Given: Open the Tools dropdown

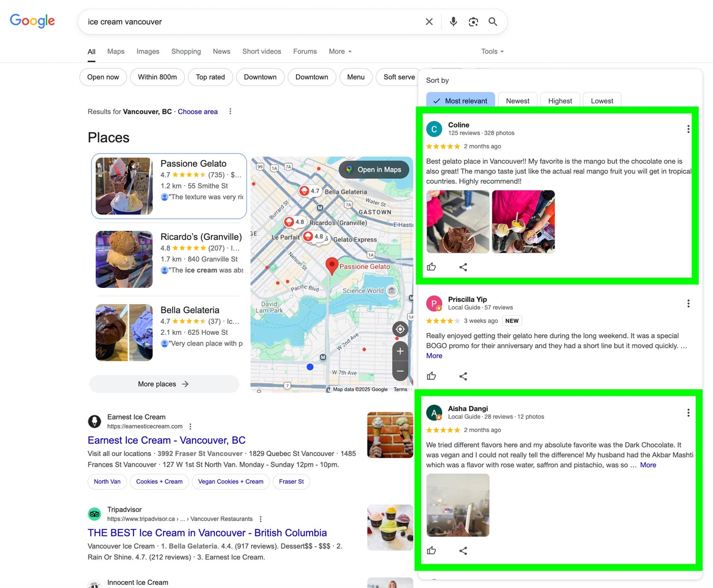Looking at the screenshot, I should pos(492,51).
